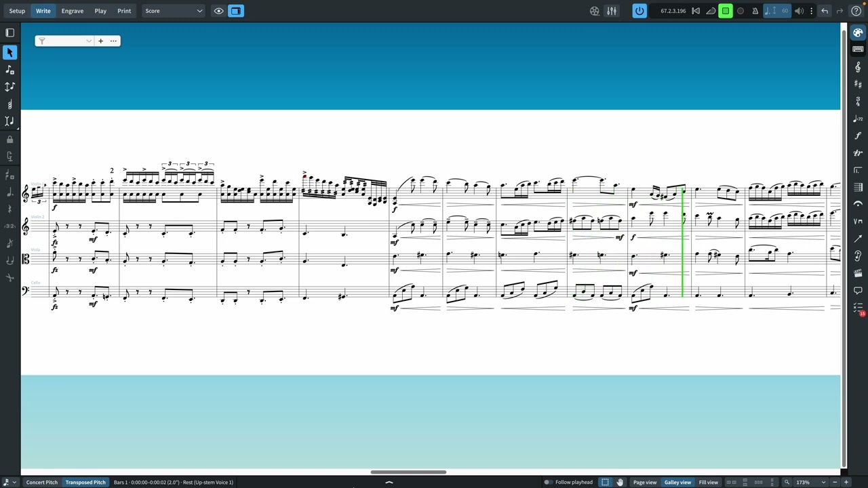Image resolution: width=868 pixels, height=488 pixels.
Task: Open the Ornaments trill panel
Action: [x=858, y=153]
